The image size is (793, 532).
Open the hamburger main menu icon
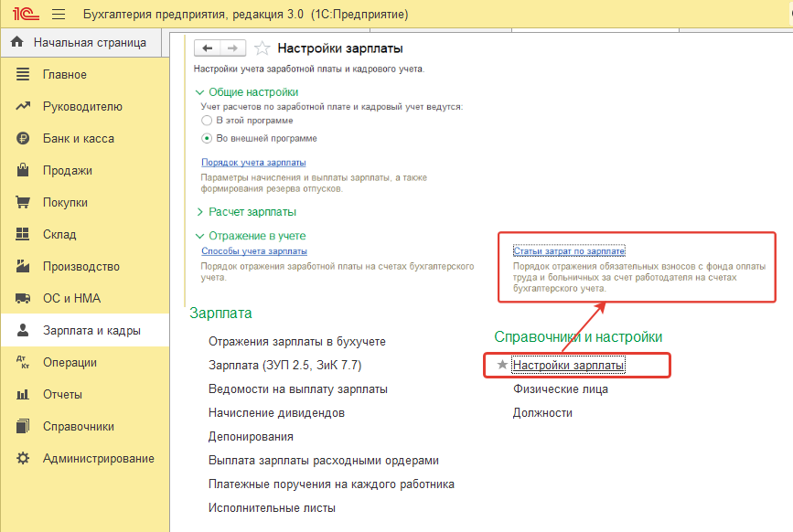(59, 14)
